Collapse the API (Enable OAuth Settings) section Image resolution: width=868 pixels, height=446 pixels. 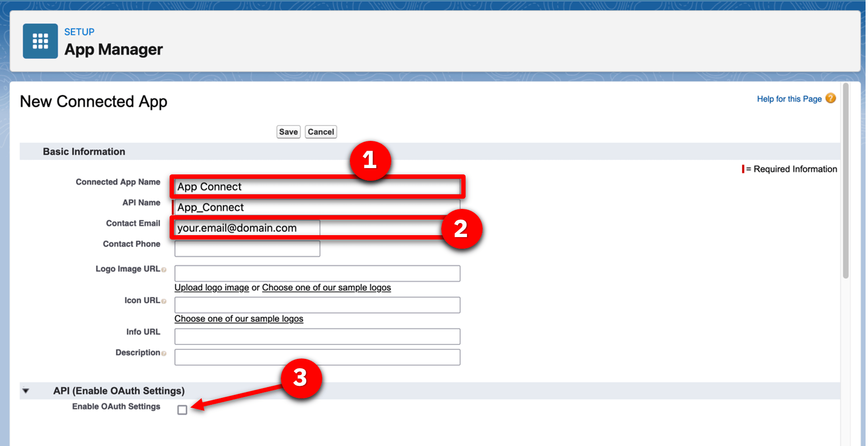click(x=25, y=390)
